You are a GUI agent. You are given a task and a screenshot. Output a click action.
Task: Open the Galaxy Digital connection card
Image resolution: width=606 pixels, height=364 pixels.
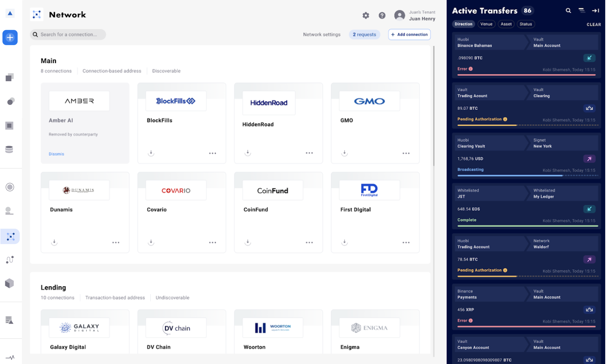pos(85,331)
